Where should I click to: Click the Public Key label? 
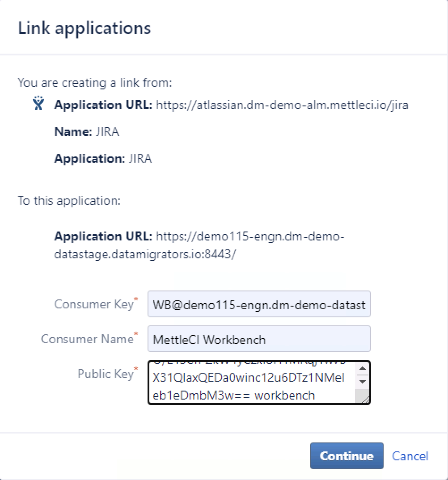click(106, 374)
